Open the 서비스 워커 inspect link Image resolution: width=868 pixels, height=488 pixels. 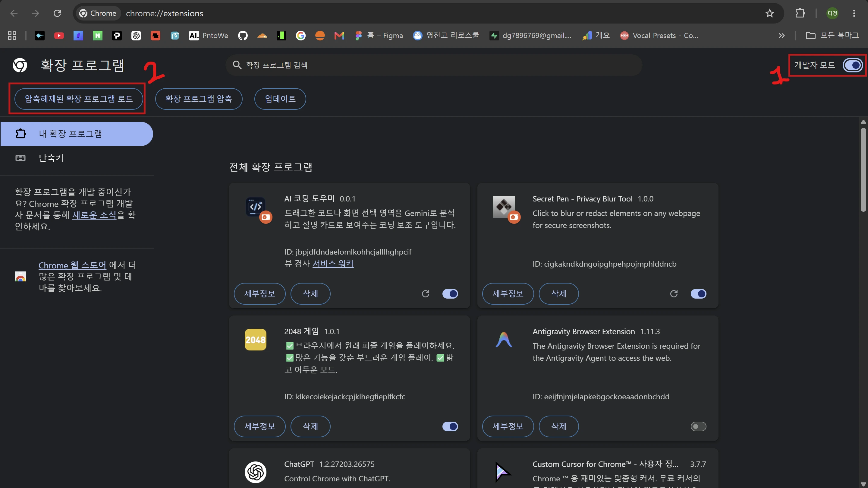tap(333, 264)
